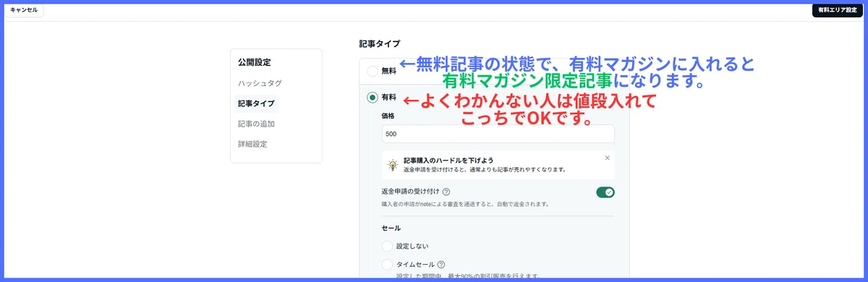Open help icon next to タイムセール

pyautogui.click(x=441, y=265)
